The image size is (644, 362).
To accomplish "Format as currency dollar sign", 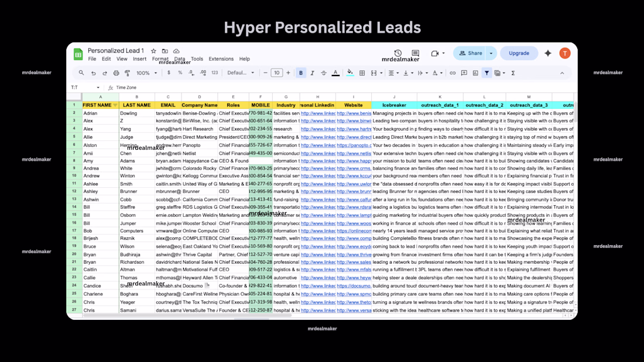I will click(169, 73).
